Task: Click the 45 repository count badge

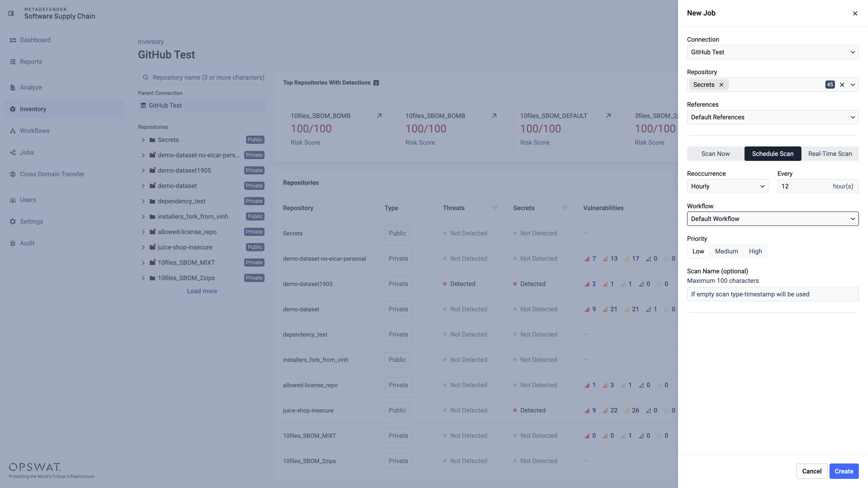Action: 830,85
